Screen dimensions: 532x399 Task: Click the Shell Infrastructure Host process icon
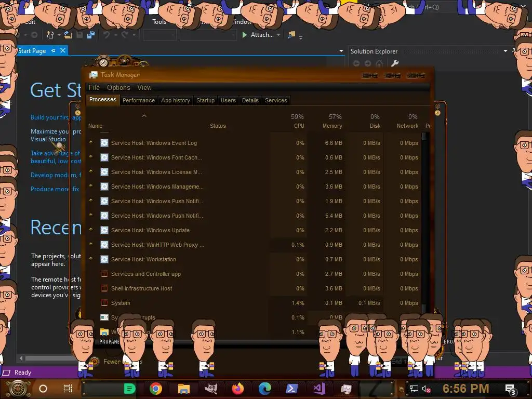[x=104, y=288]
